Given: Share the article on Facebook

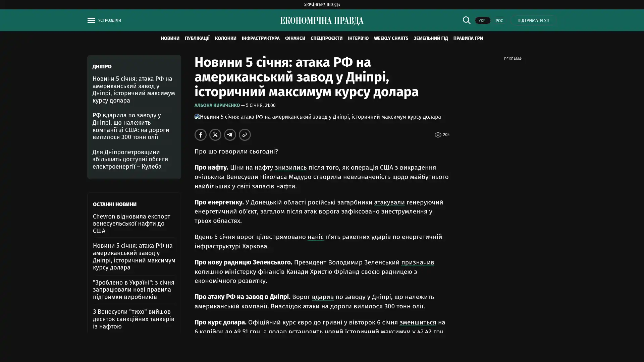Looking at the screenshot, I should [x=200, y=135].
